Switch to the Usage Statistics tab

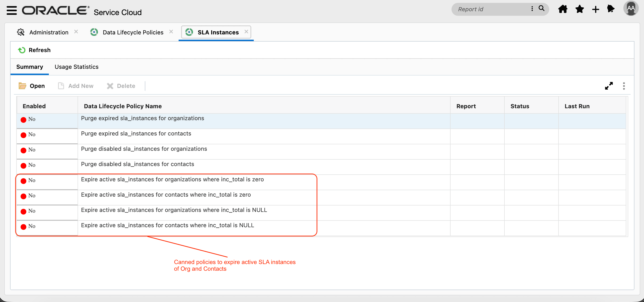pyautogui.click(x=76, y=67)
